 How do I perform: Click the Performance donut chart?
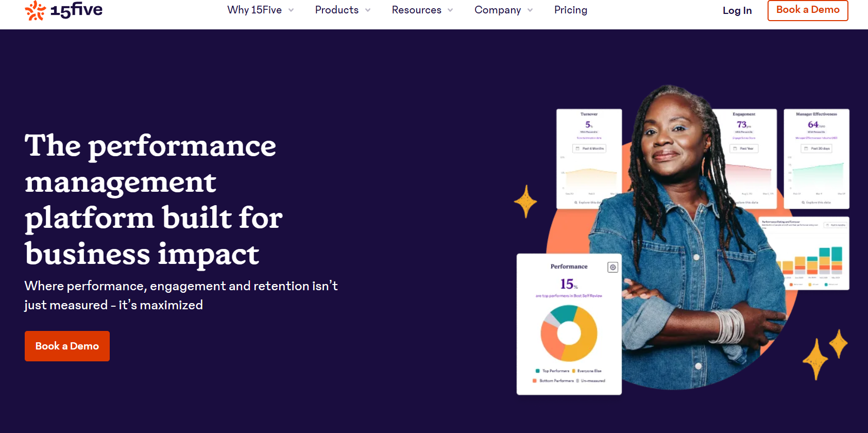tap(569, 333)
